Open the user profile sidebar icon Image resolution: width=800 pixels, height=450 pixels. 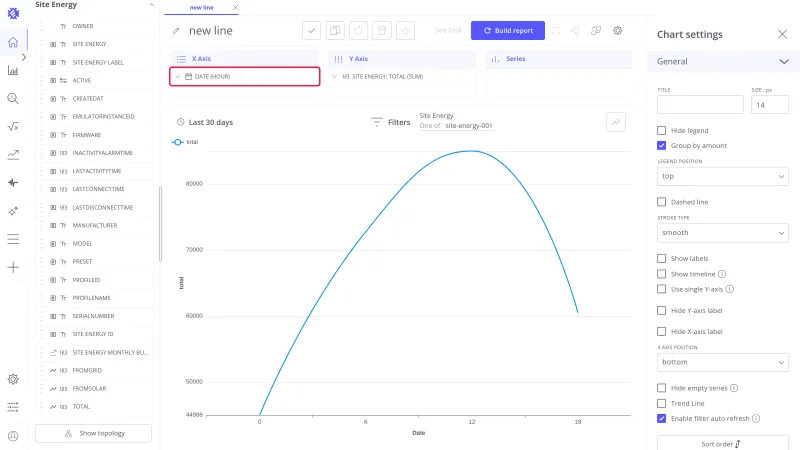point(13,436)
